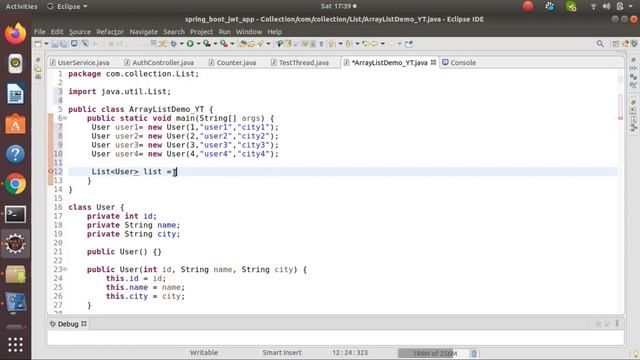
Task: Click the '12 : 24 : 323' cursor position
Action: pos(350,353)
